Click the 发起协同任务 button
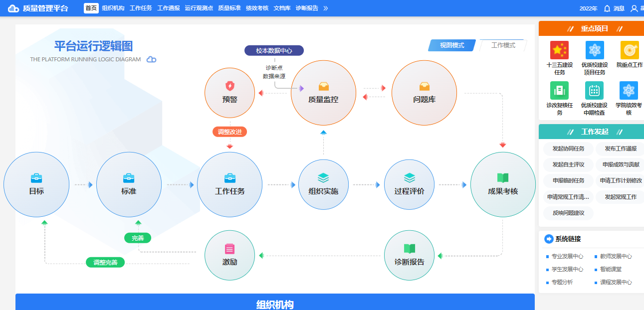This screenshot has width=644, height=310. [568, 149]
